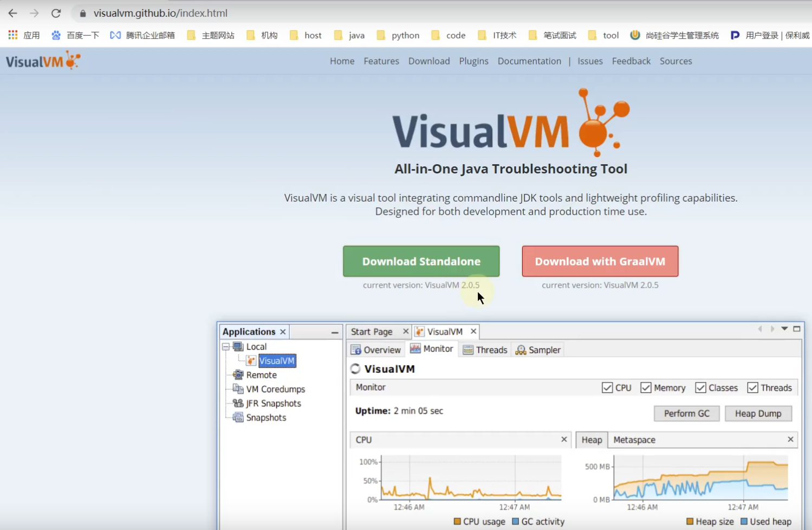Viewport: 812px width, 530px height.
Task: Expand the tool bookmark folder
Action: (603, 35)
